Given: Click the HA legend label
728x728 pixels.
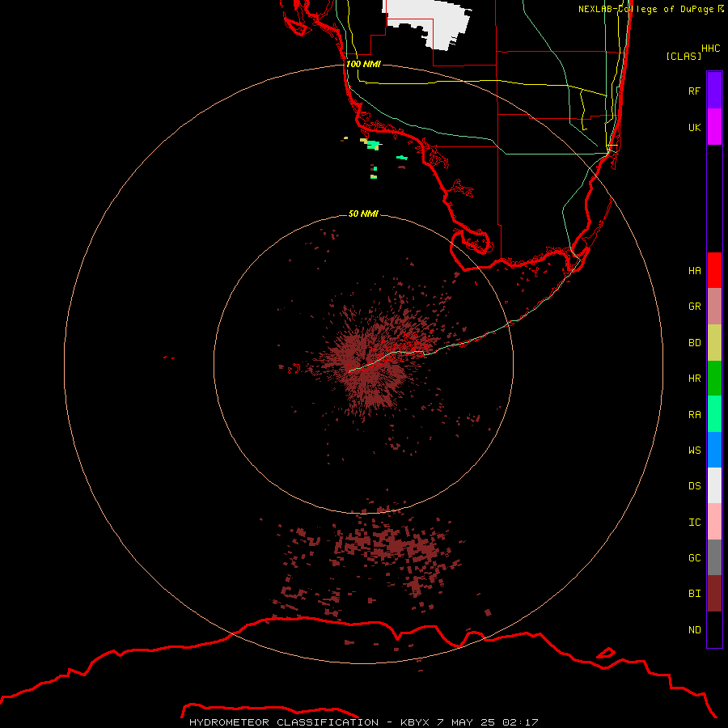Looking at the screenshot, I should tap(694, 271).
